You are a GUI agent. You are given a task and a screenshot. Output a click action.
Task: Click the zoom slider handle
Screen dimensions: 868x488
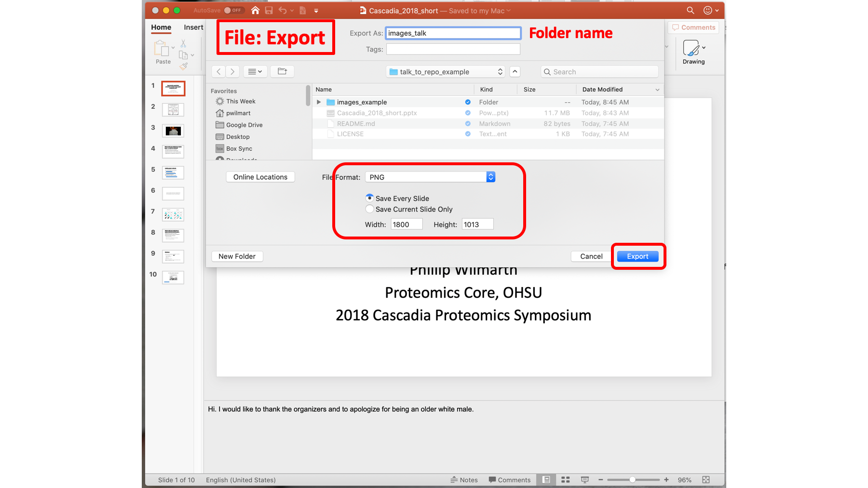pyautogui.click(x=632, y=480)
